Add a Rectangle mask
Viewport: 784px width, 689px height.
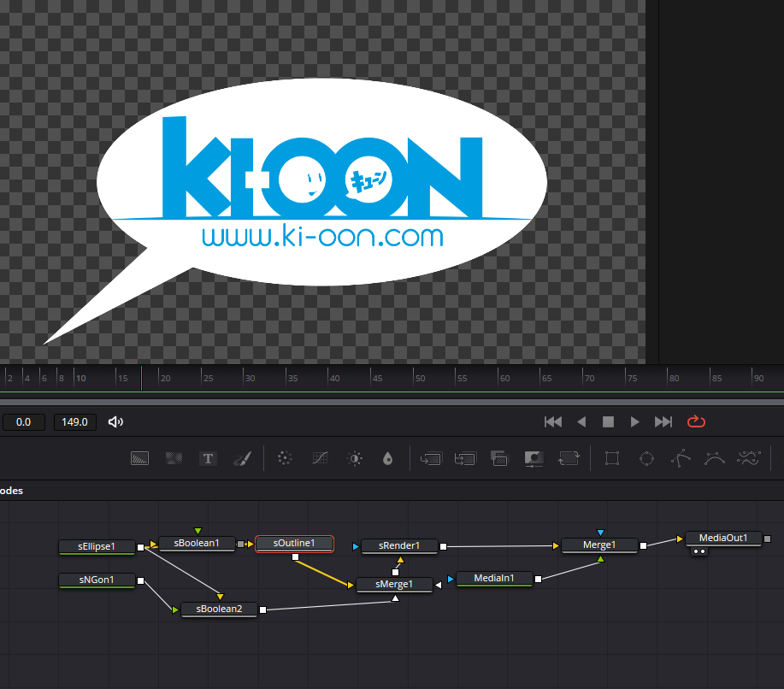pyautogui.click(x=612, y=458)
